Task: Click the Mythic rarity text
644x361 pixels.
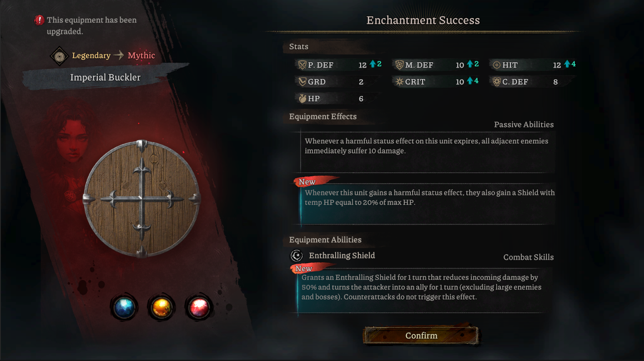Action: (x=141, y=55)
